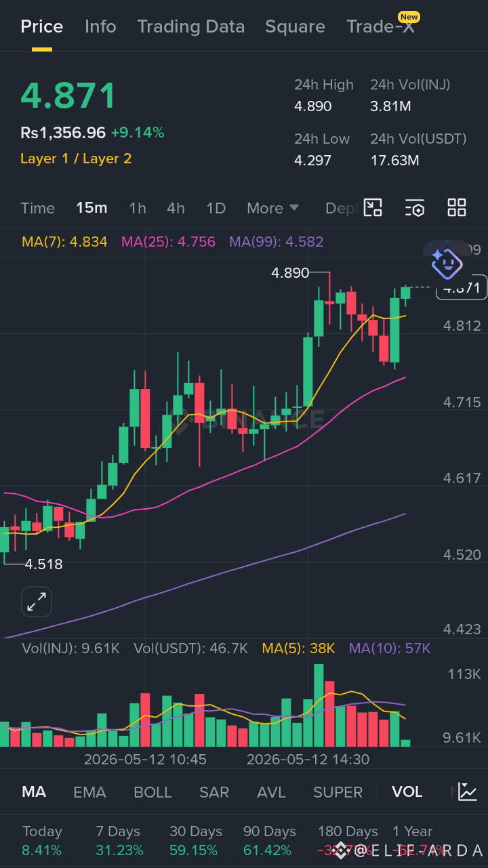
Task: Tap the 30 Days 59.15% performance
Action: 196,841
